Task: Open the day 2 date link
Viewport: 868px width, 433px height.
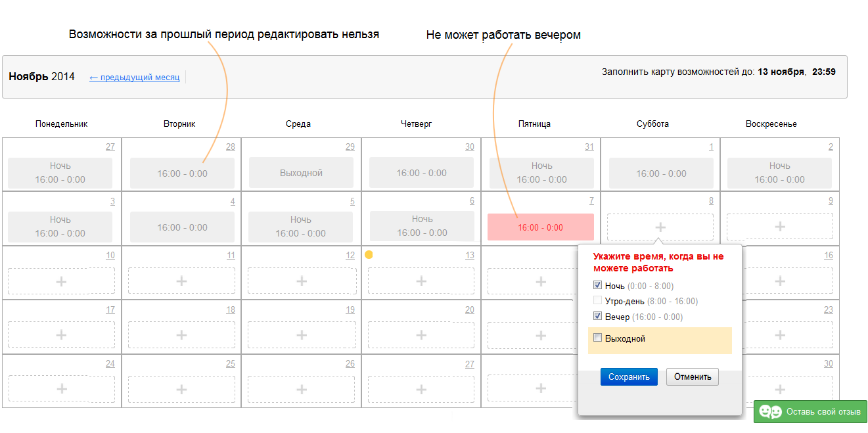Action: pyautogui.click(x=831, y=147)
